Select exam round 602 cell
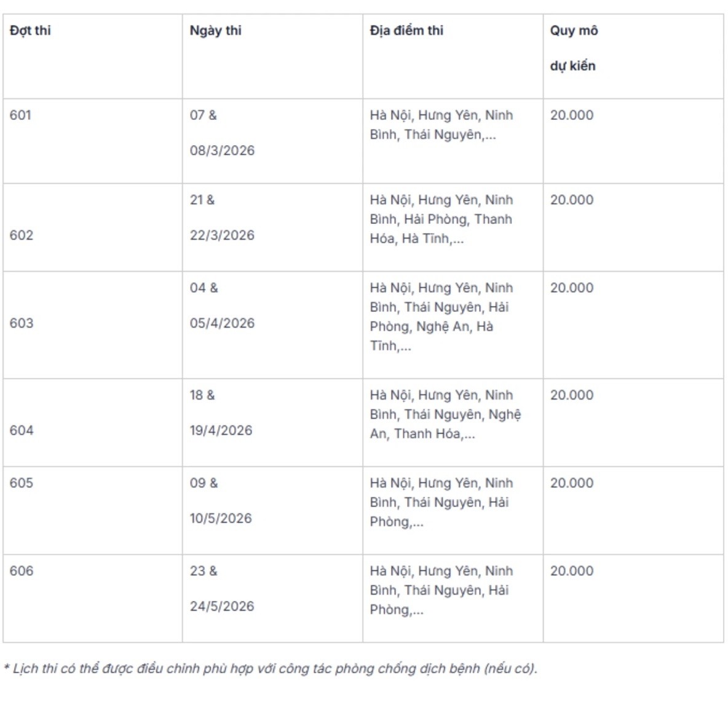 point(22,235)
